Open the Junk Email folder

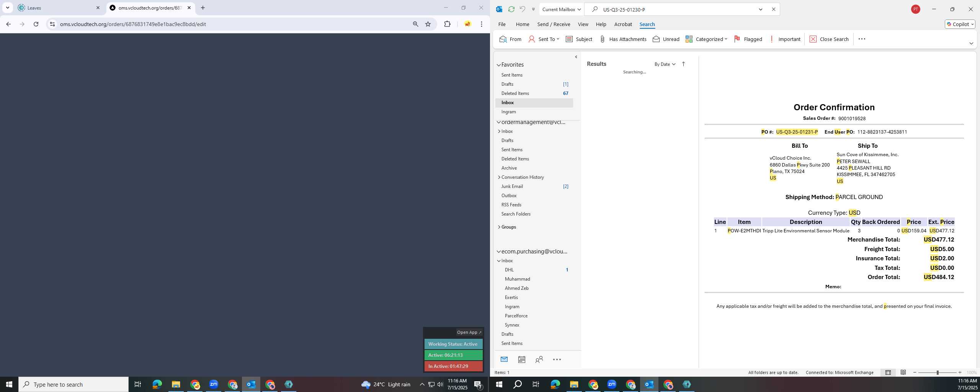coord(534,186)
